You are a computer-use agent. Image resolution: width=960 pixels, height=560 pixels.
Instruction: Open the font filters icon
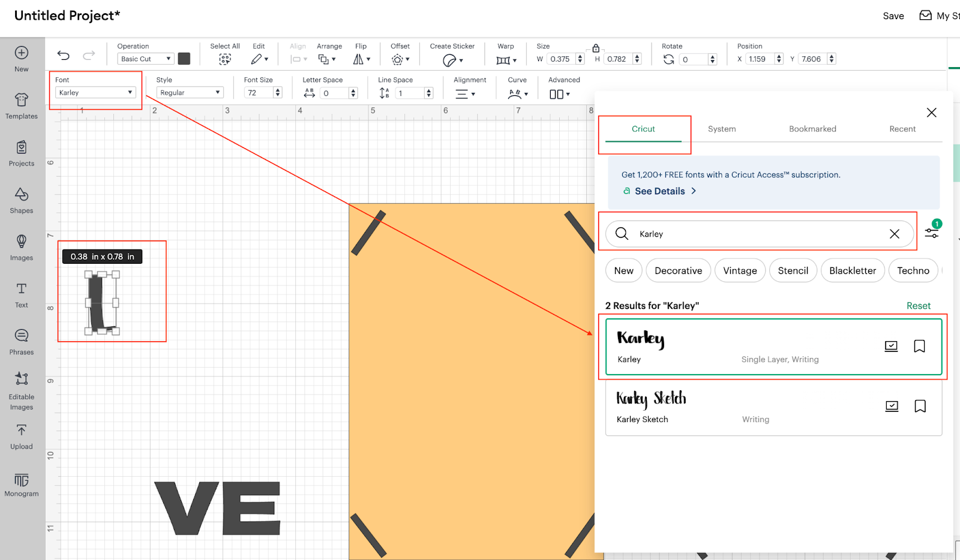point(932,233)
